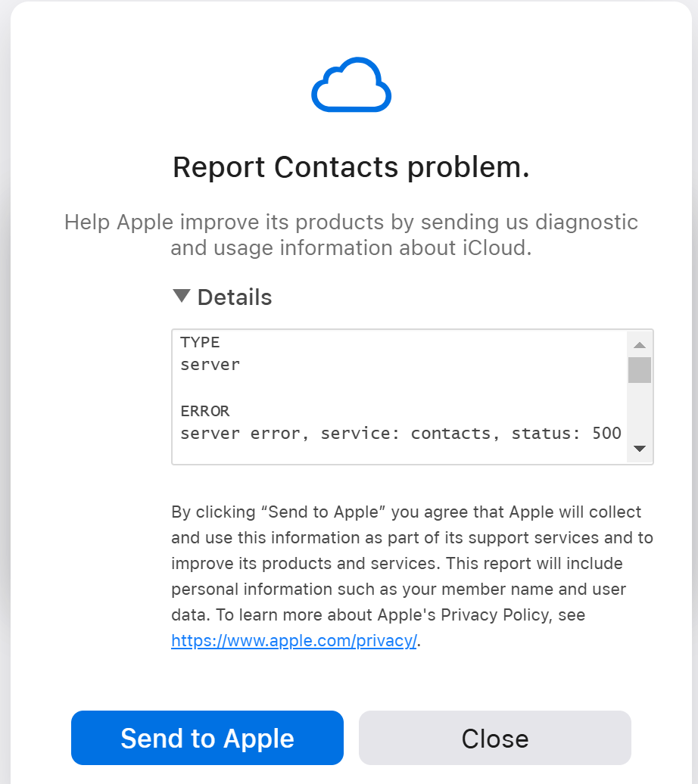Click the 'TYPE' label in details
The height and width of the screenshot is (784, 698).
pos(200,342)
